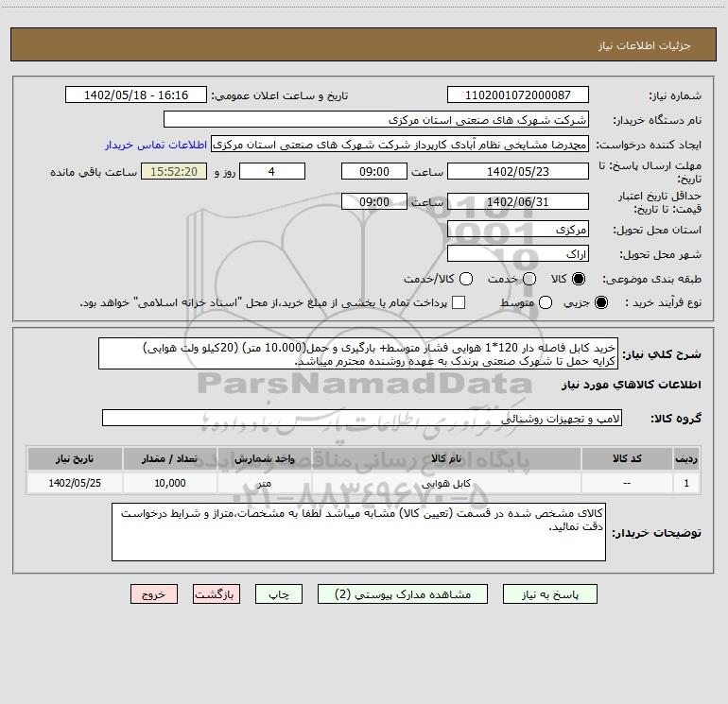Click the need date cell 1402/05/25
728x704 pixels.
(x=75, y=483)
